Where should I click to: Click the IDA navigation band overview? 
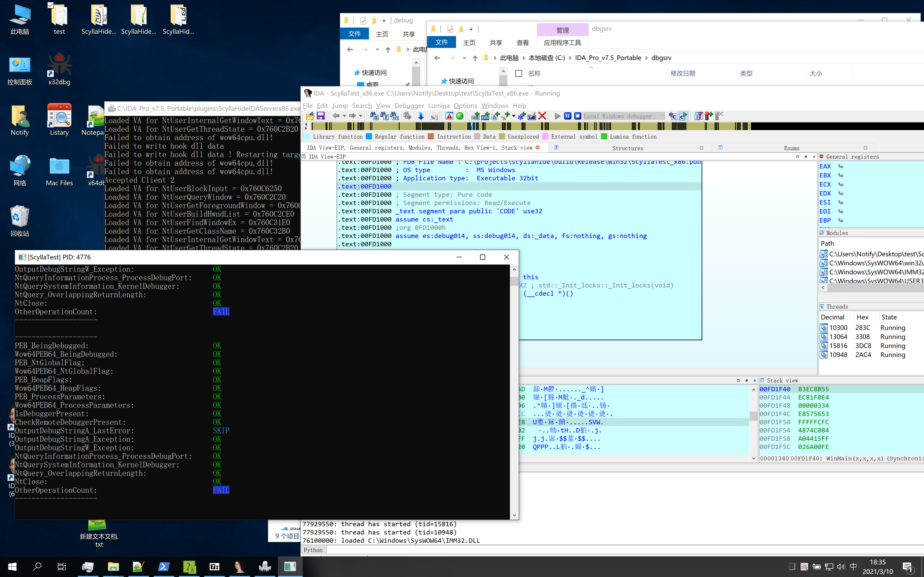click(x=534, y=126)
